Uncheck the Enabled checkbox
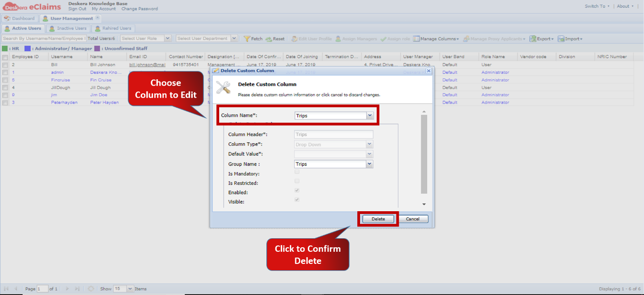644x295 pixels. click(297, 190)
